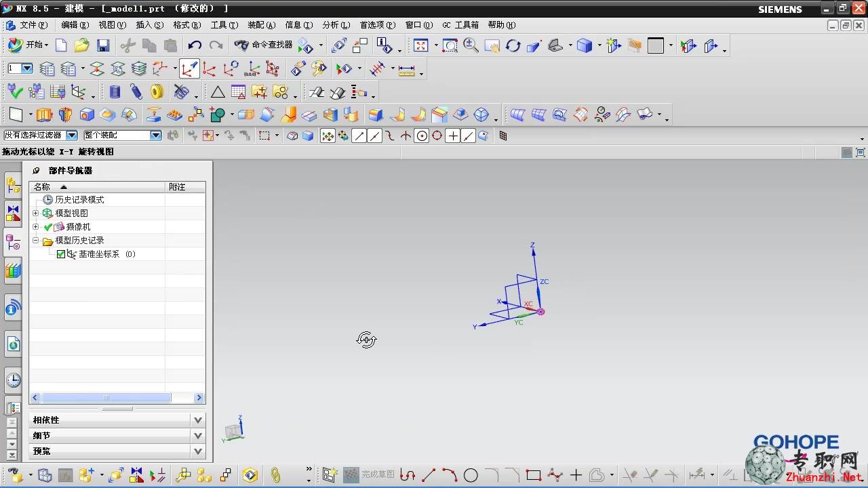This screenshot has width=868, height=488.
Task: Save the part with the floppy disk icon
Action: [103, 45]
